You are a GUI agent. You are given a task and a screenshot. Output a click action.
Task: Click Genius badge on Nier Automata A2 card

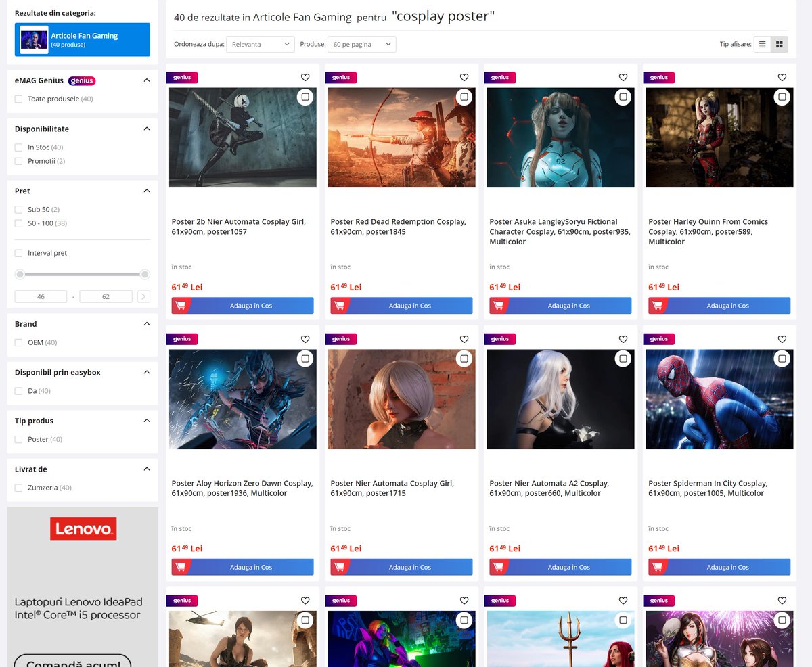[500, 339]
